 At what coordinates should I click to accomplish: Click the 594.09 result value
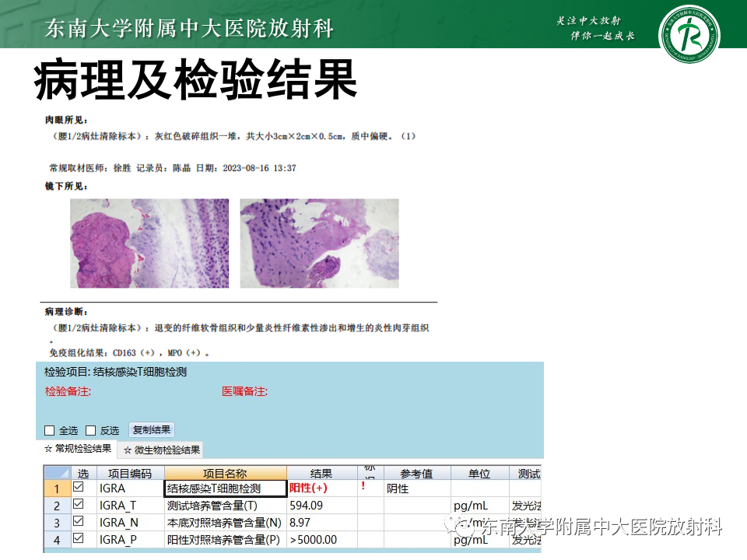click(x=306, y=506)
